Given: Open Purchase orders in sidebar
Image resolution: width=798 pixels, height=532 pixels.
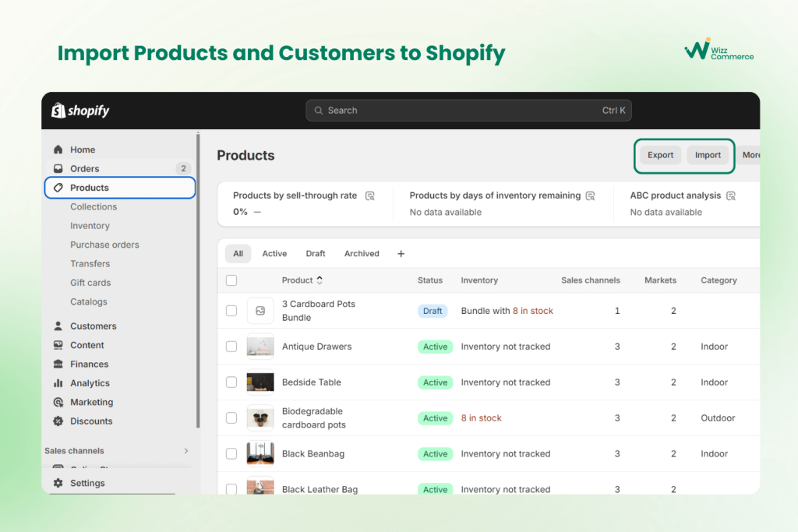Looking at the screenshot, I should (105, 245).
